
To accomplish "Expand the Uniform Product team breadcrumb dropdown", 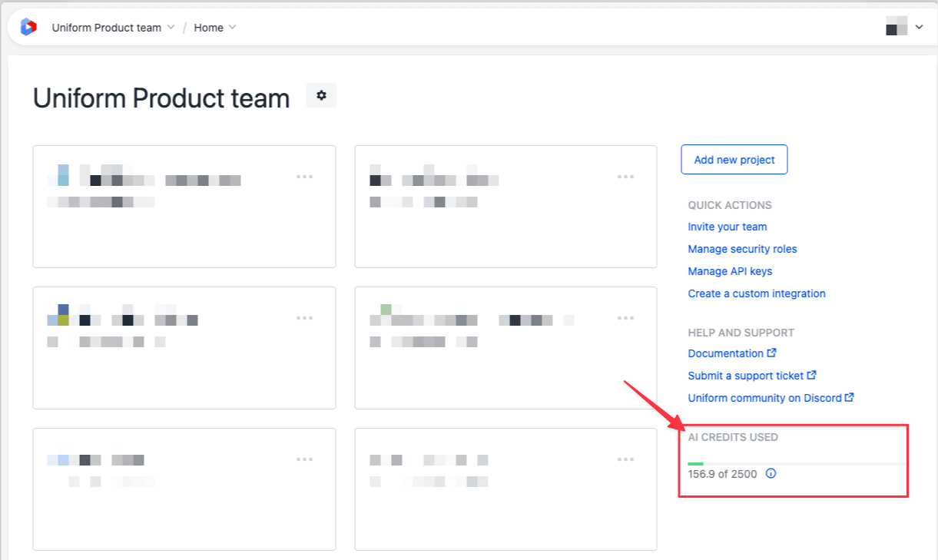I will point(113,28).
